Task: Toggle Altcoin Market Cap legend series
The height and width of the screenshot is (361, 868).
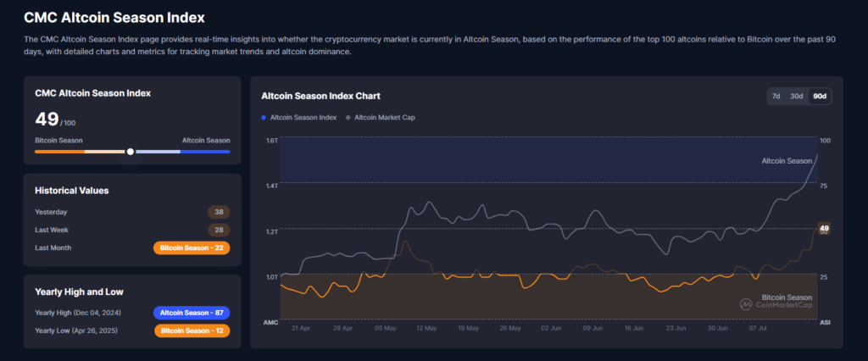Action: coord(381,118)
